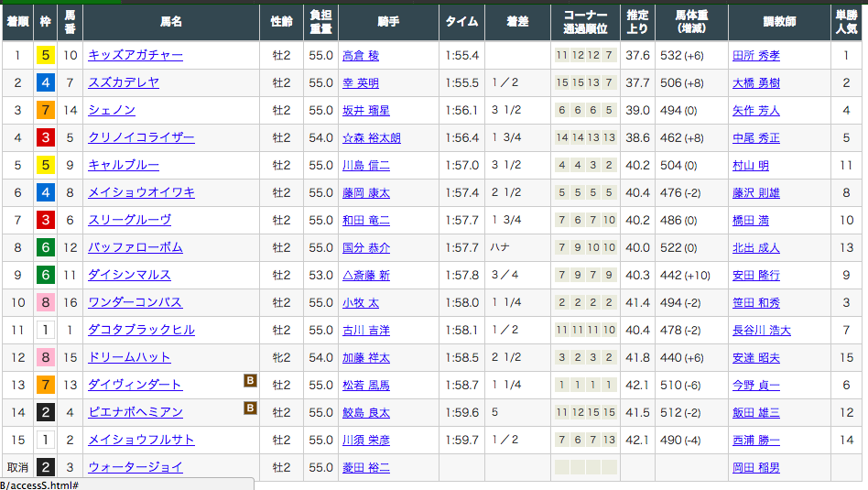Click the accessS.html# status bar text
Viewport: 868px width, 490px height.
pyautogui.click(x=40, y=485)
